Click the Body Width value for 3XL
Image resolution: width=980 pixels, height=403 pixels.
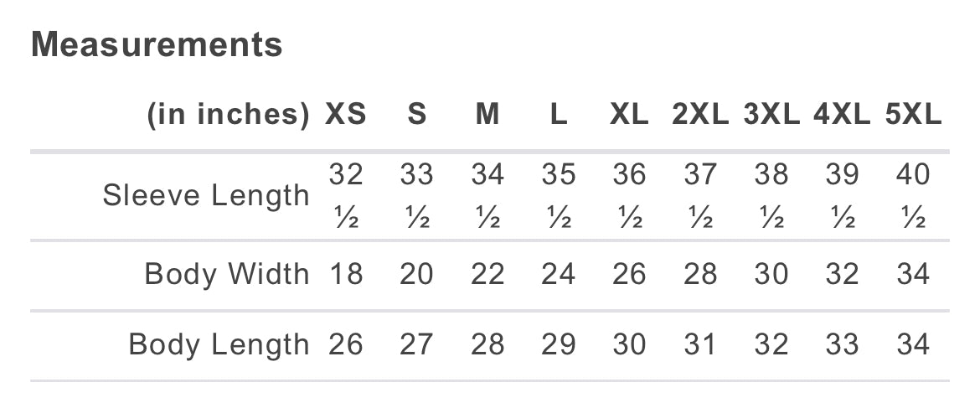771,274
